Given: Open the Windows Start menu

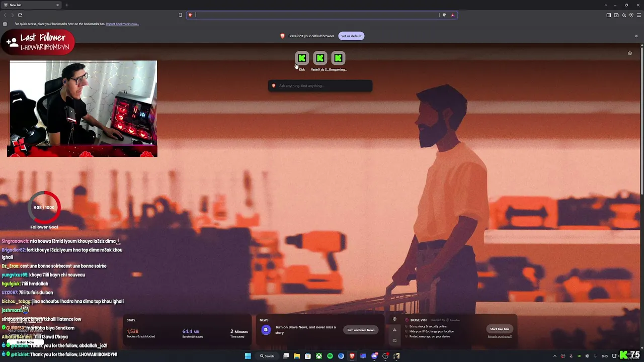Looking at the screenshot, I should pos(248,356).
